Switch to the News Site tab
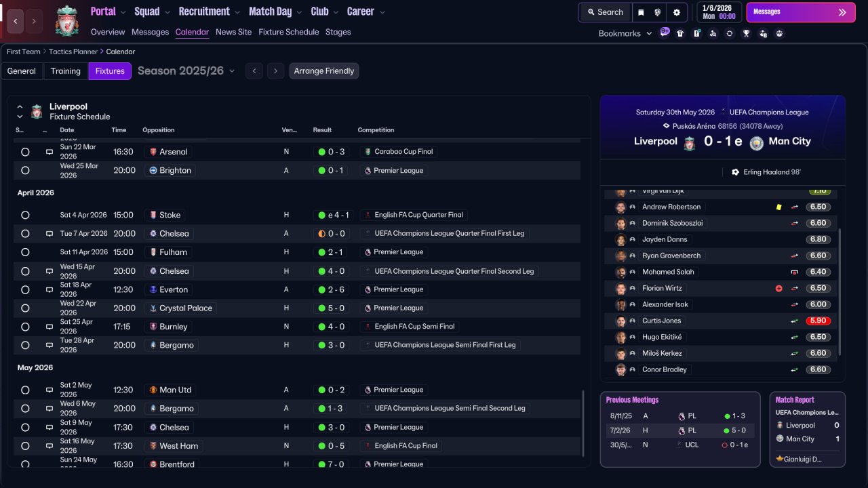Screen dimensions: 868x488 (233, 32)
